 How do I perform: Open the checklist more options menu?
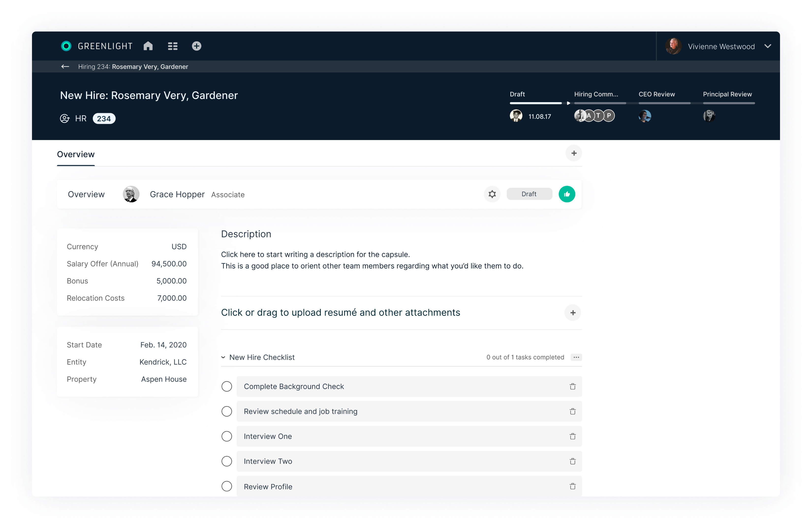point(576,357)
